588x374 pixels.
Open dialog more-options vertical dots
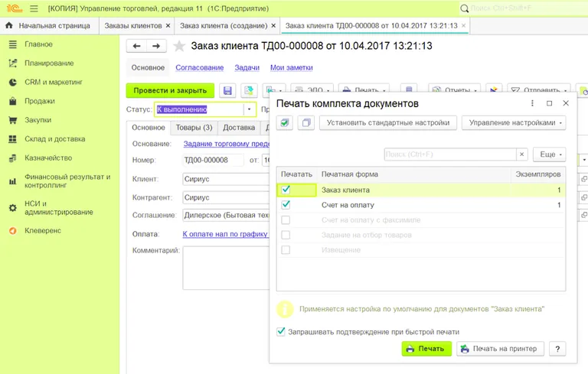[x=532, y=103]
